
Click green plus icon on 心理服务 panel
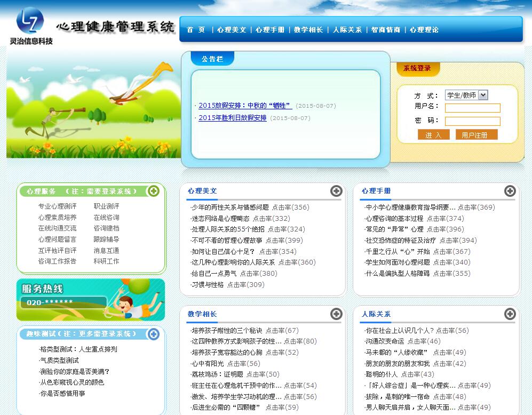[153, 191]
